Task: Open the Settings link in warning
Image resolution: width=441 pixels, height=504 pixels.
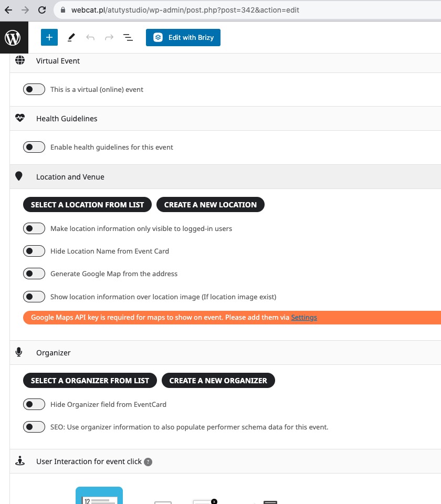Action: pyautogui.click(x=304, y=318)
